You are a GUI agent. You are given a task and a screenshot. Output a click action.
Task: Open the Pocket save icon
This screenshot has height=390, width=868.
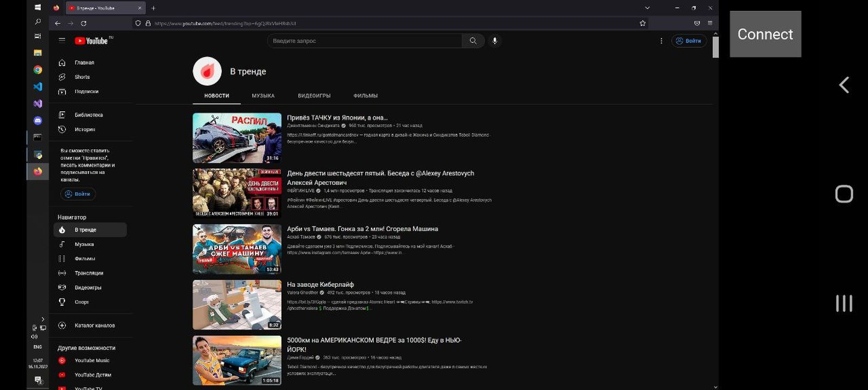697,23
